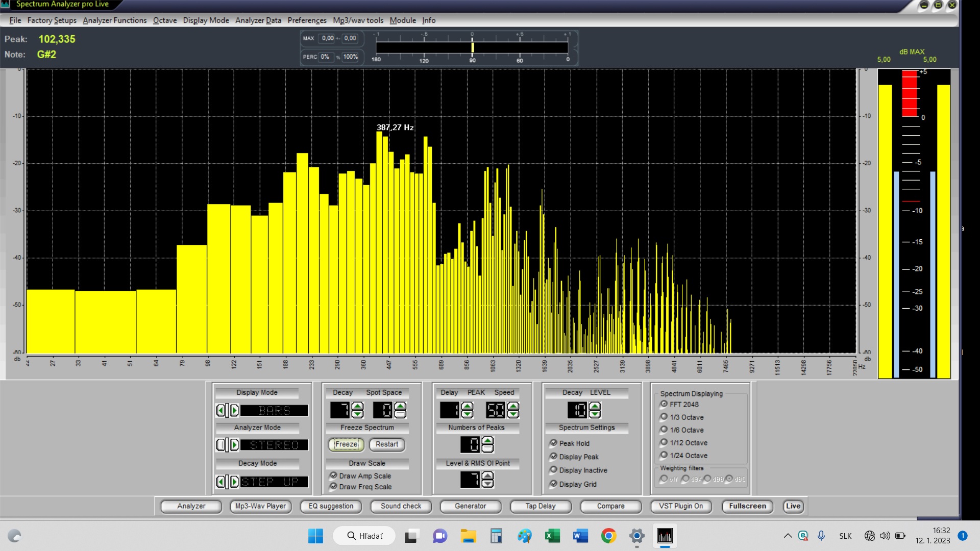The height and width of the screenshot is (551, 980).
Task: Increase Numbers of Peaks value
Action: 487,440
